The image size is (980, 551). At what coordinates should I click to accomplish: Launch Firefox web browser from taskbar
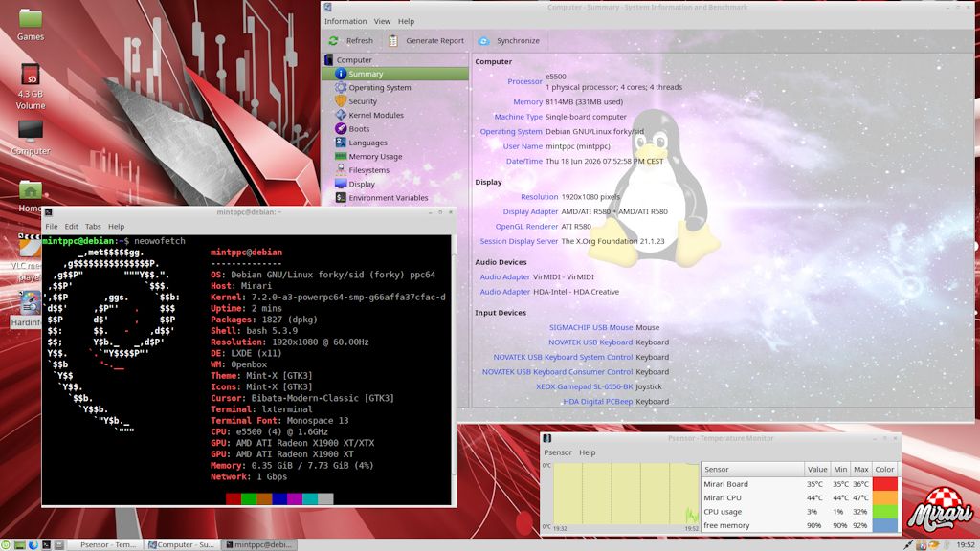(33, 544)
